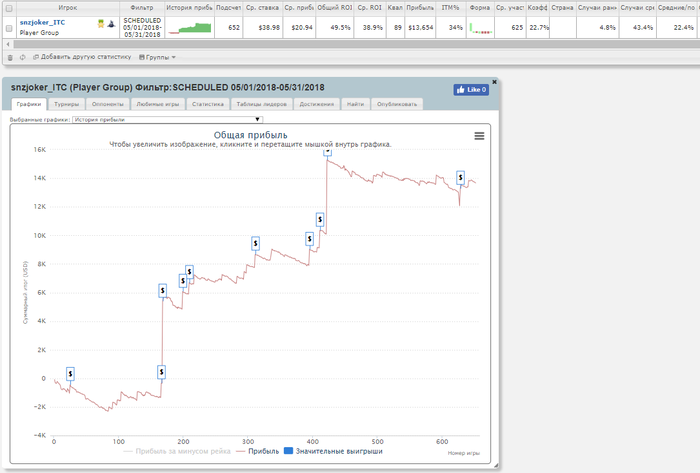This screenshot has height=473, width=700.
Task: Go to the 'Статистика' tab
Action: click(x=208, y=104)
